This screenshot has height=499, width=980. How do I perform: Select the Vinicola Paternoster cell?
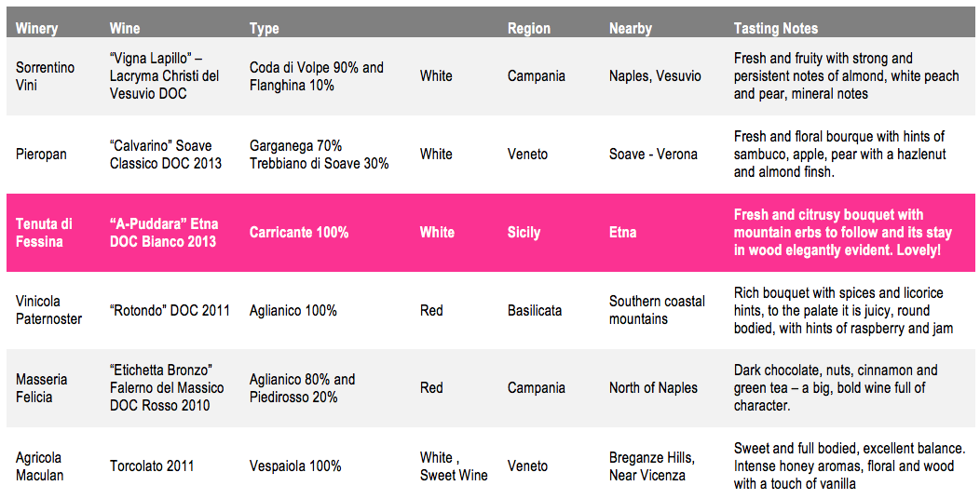48,310
